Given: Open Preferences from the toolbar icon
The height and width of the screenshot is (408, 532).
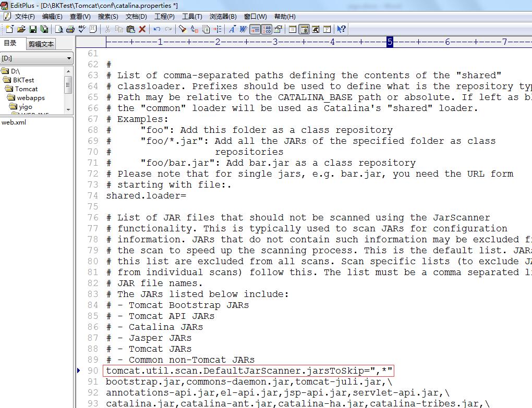Looking at the screenshot, I should (x=278, y=29).
